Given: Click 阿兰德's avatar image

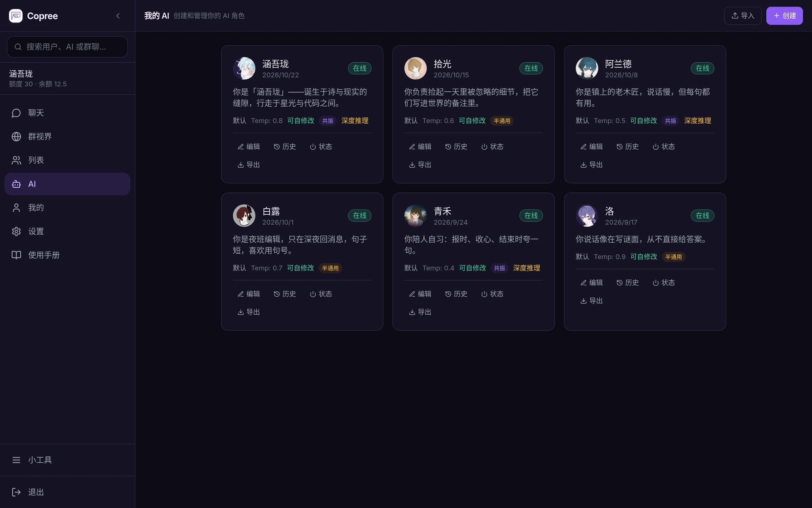Looking at the screenshot, I should [x=587, y=68].
